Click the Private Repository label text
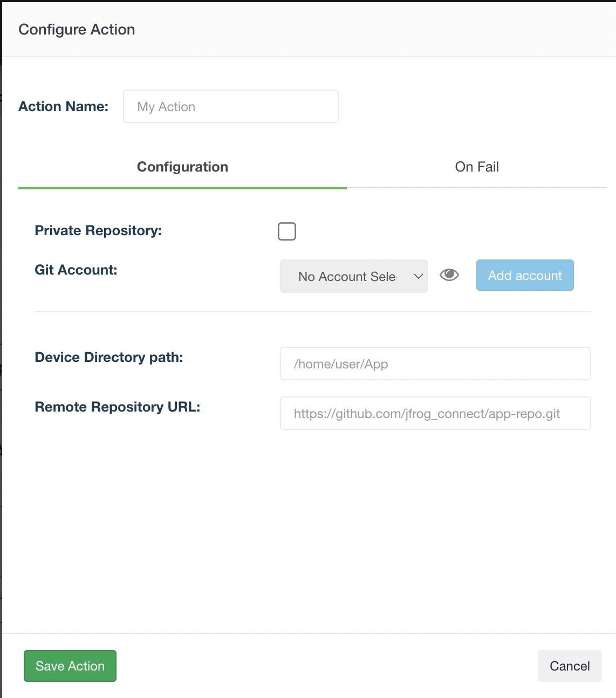Viewport: 616px width, 698px height. 98,230
